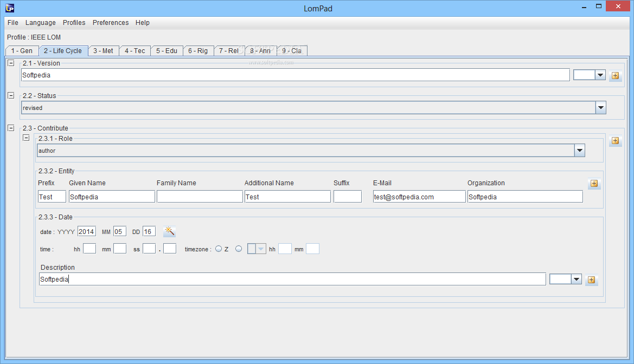
Task: Select the timezone offset radio button
Action: click(x=239, y=249)
